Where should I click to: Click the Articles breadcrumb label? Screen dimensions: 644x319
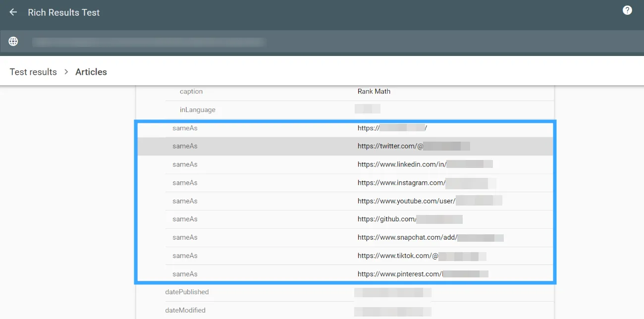click(x=91, y=72)
